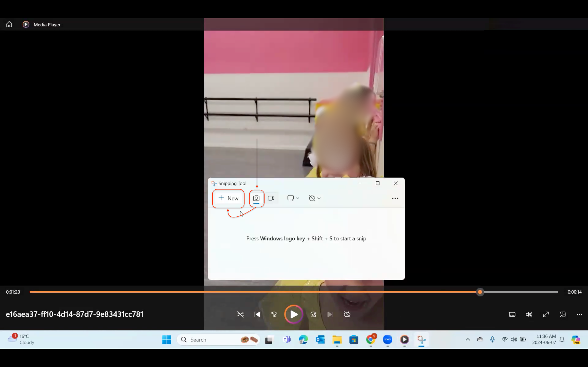
Task: Enter full screen mode
Action: point(546,314)
